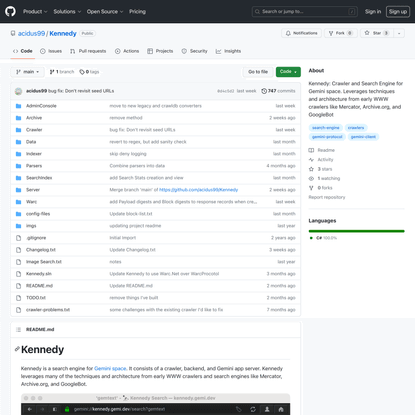Select the crawlers topic tag

(x=356, y=128)
